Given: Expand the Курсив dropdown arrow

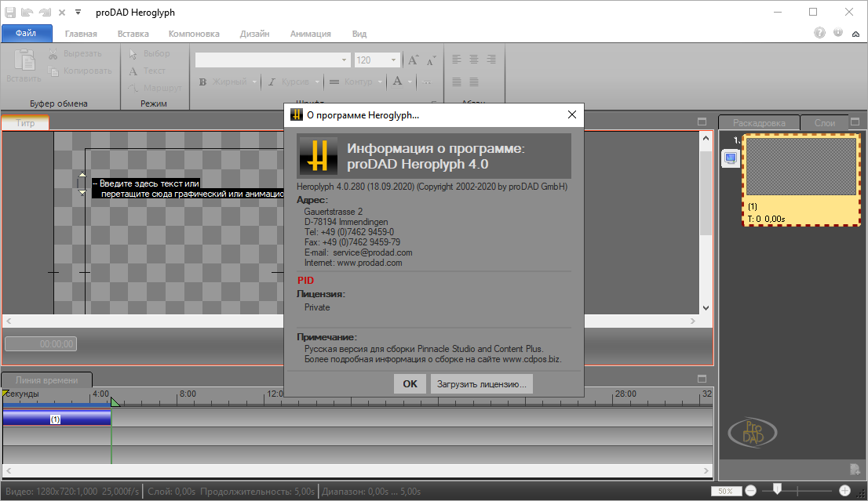Looking at the screenshot, I should coord(317,82).
